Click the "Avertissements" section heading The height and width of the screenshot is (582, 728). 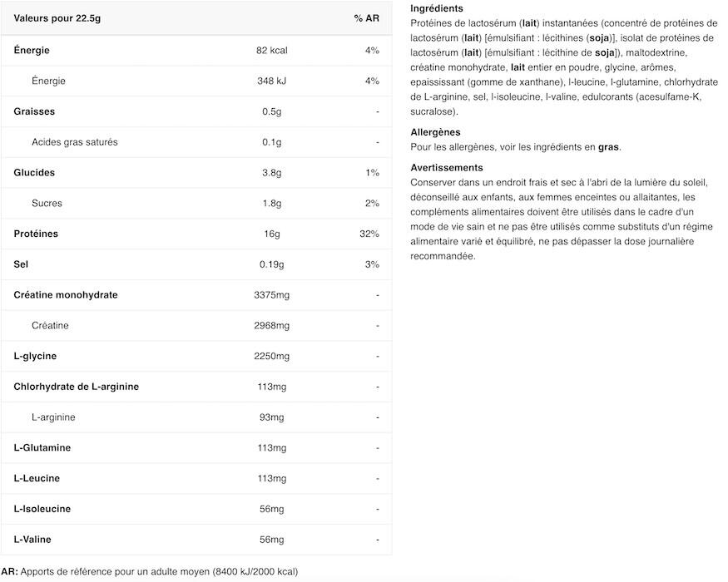point(447,168)
